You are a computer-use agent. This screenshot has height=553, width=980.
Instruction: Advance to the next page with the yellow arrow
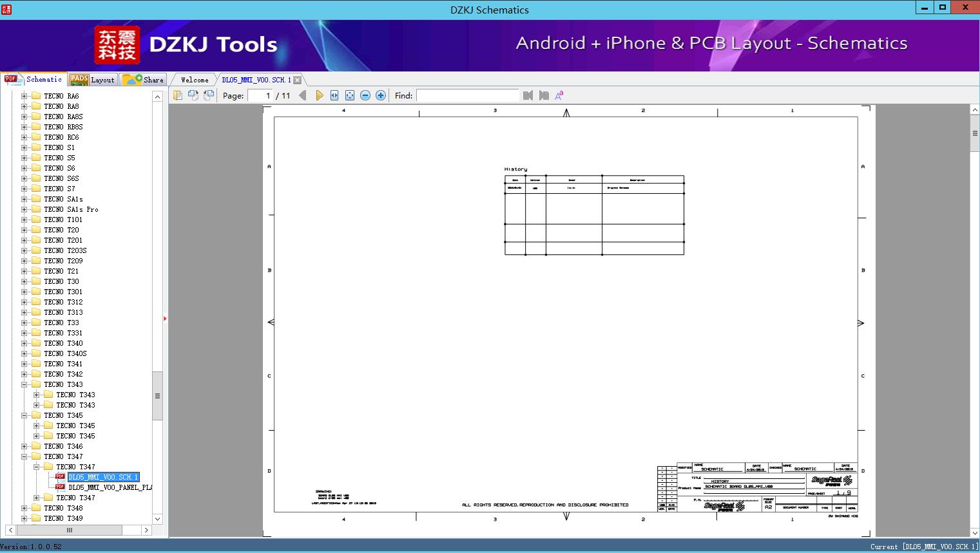coord(319,95)
